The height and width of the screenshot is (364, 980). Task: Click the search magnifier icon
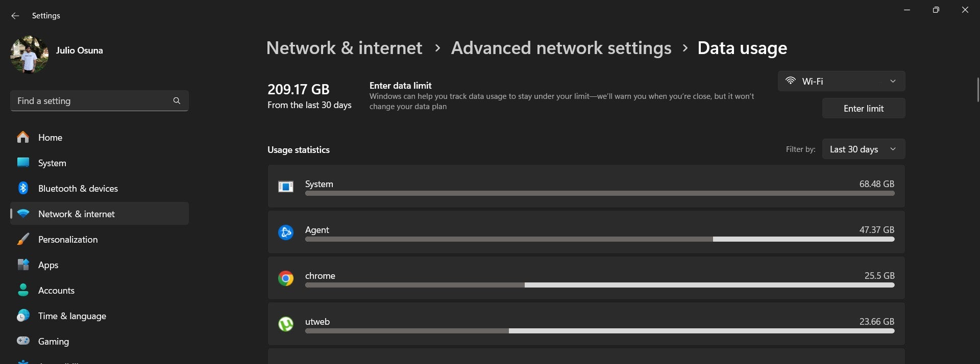tap(177, 101)
